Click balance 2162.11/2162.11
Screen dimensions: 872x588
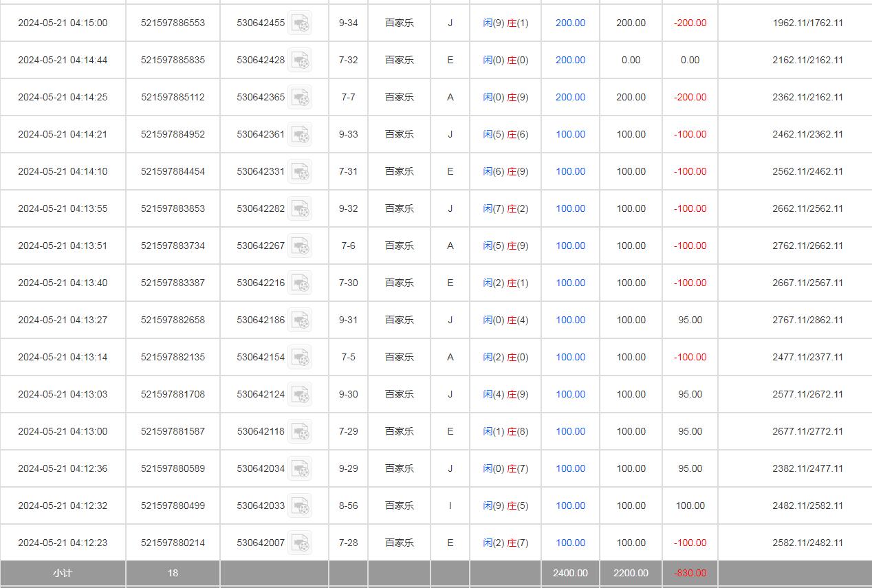(x=807, y=60)
